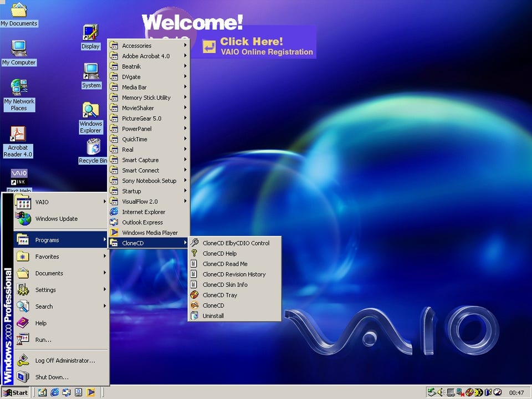The image size is (532, 399).
Task: Expand the Settings submenu in Start menu
Action: [x=61, y=290]
